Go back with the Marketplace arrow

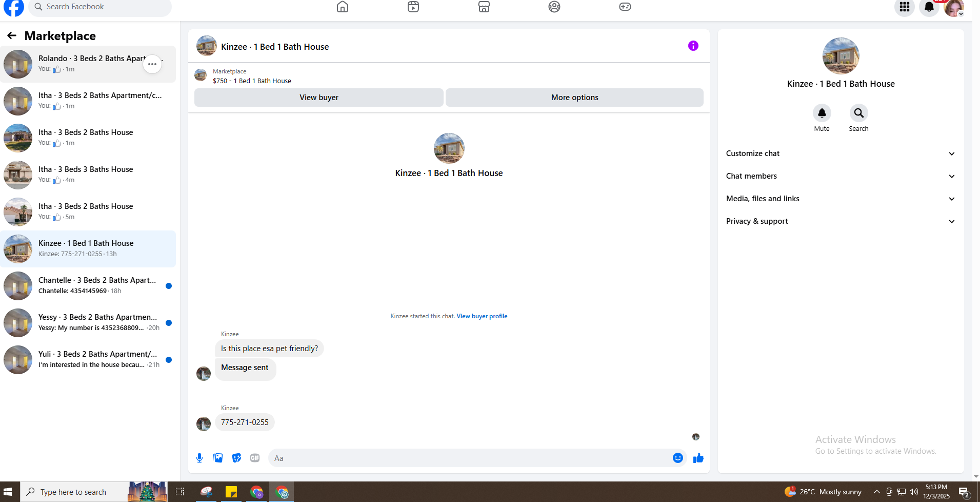click(12, 35)
